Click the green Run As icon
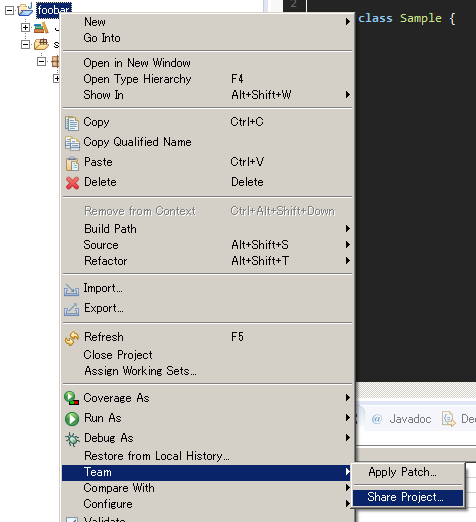Image resolution: width=476 pixels, height=522 pixels. pyautogui.click(x=72, y=419)
